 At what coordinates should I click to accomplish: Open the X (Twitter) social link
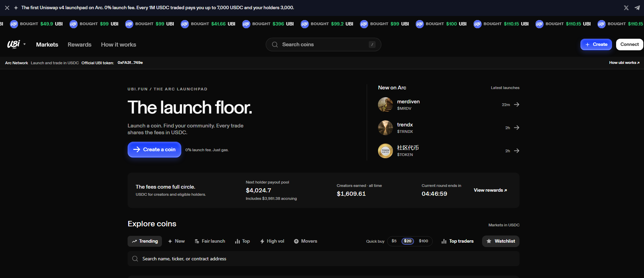tap(626, 7)
